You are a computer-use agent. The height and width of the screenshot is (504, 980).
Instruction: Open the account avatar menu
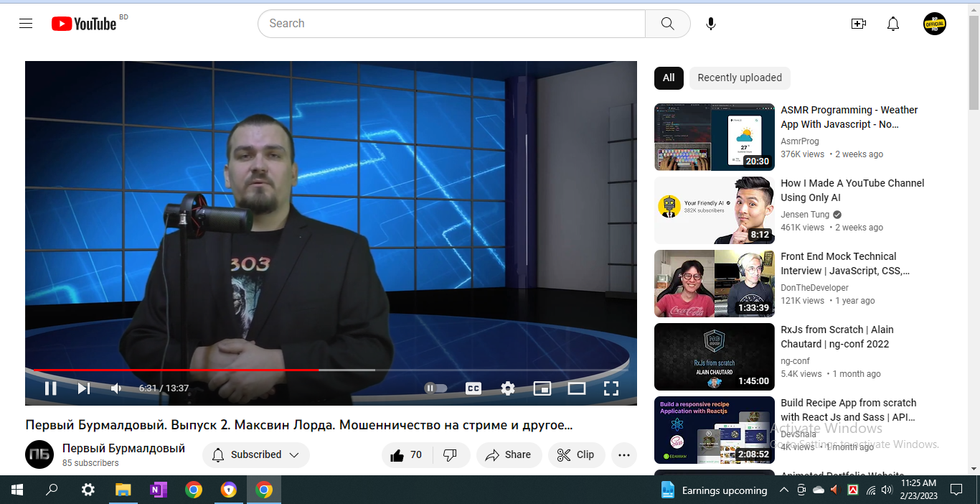pos(935,24)
